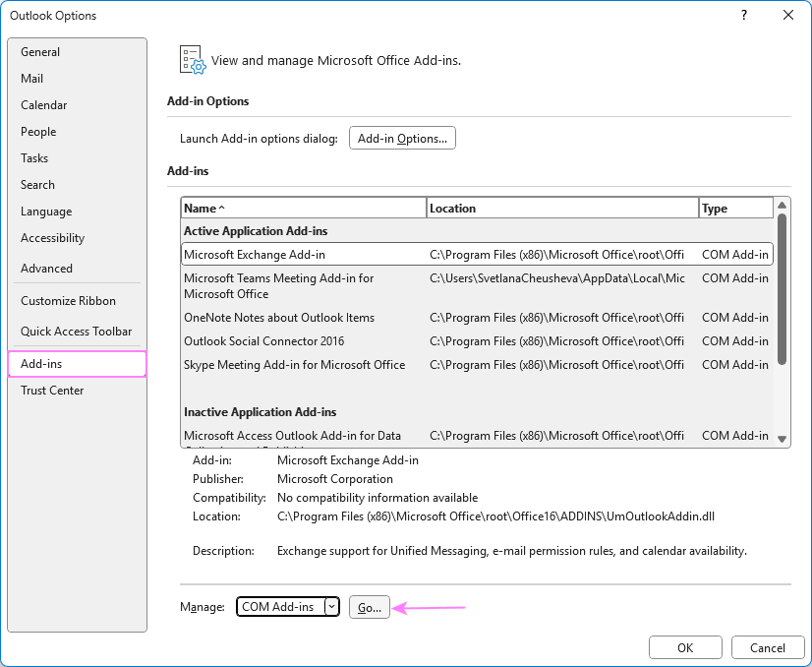Image resolution: width=812 pixels, height=667 pixels.
Task: Click the Microsoft Corporation publisher text
Action: point(335,479)
